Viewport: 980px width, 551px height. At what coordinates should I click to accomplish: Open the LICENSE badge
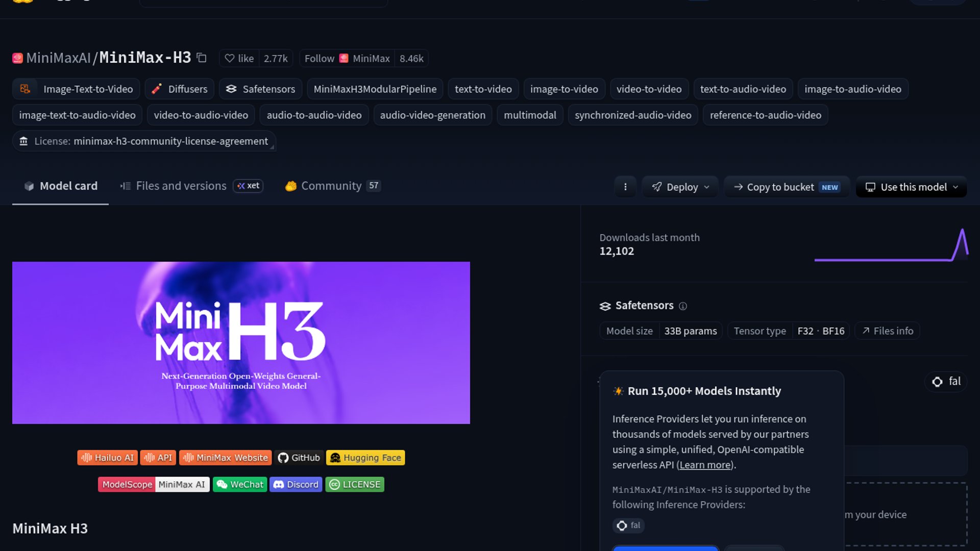355,484
